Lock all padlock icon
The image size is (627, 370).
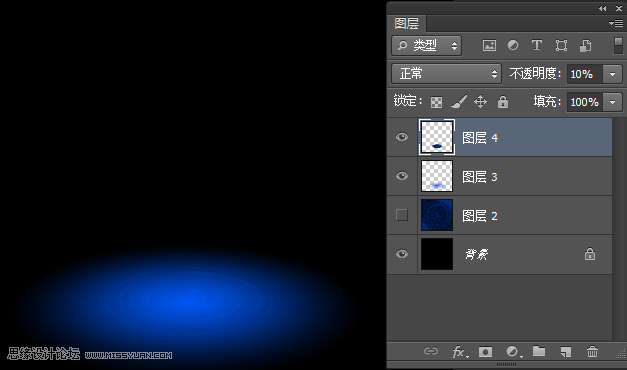click(x=503, y=102)
